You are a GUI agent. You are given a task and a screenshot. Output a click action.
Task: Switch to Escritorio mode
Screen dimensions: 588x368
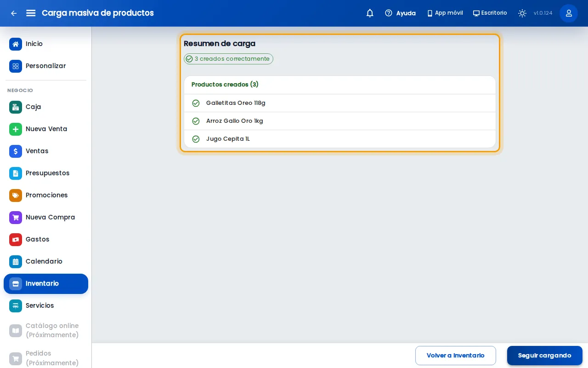tap(490, 13)
